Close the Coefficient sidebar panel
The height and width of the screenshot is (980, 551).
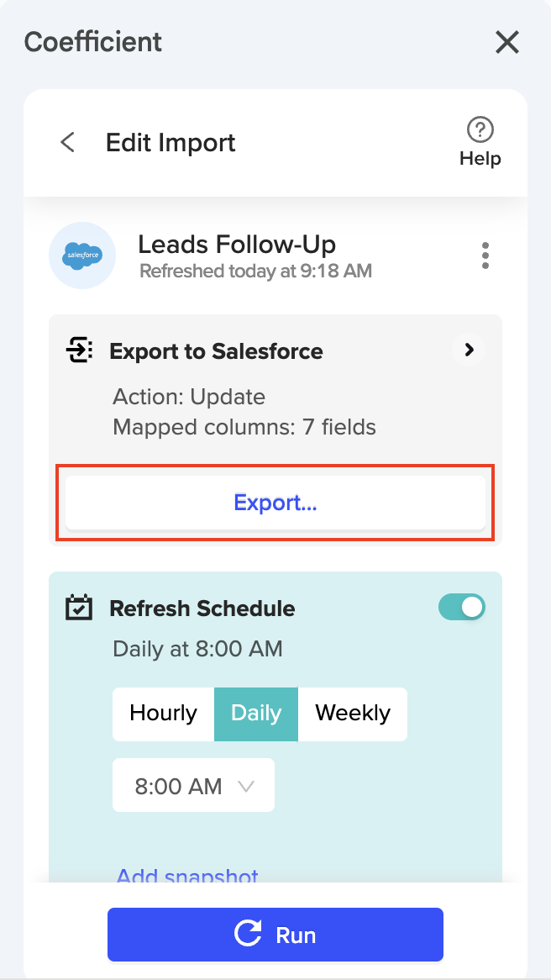[x=507, y=42]
